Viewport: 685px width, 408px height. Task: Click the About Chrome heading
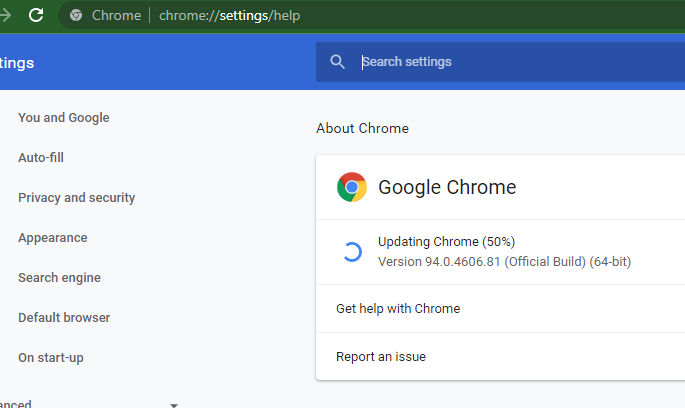[363, 128]
